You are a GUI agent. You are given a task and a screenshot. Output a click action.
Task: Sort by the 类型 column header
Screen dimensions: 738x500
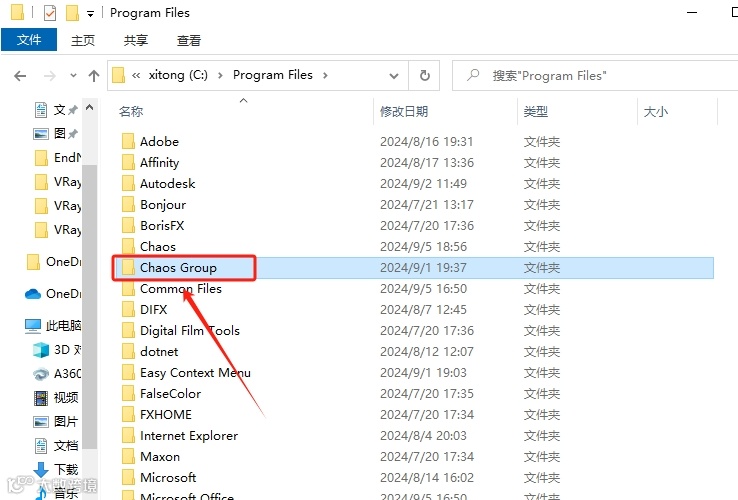536,112
